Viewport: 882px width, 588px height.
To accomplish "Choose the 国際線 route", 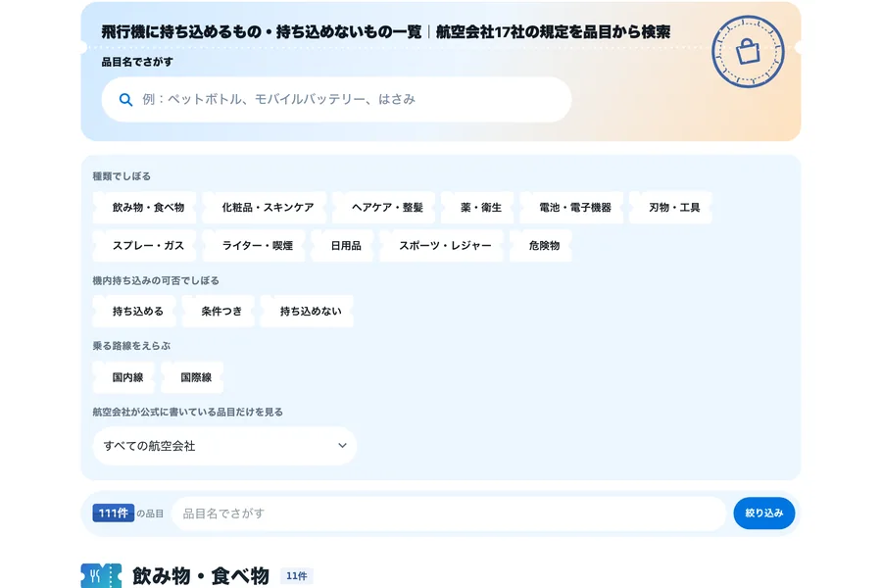I will [x=192, y=377].
